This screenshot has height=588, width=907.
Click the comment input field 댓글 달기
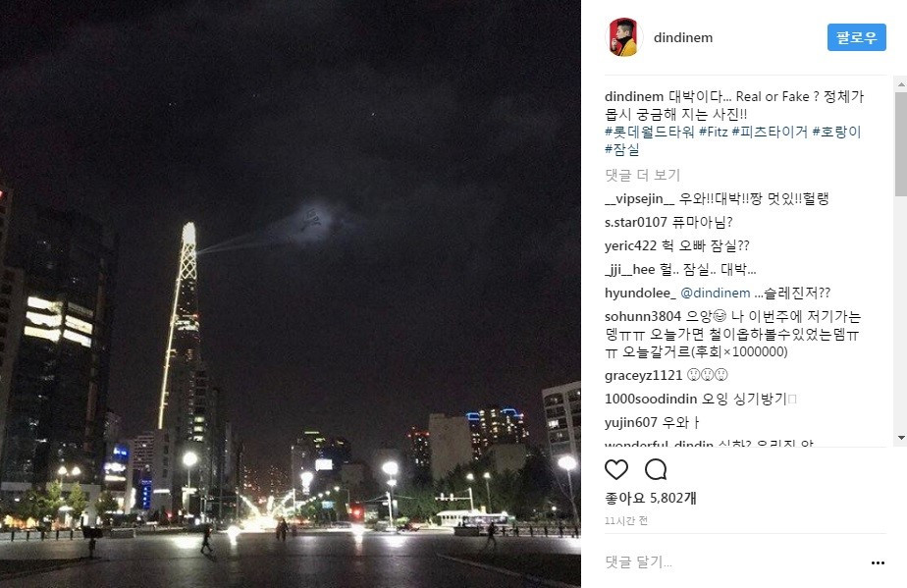(x=734, y=561)
